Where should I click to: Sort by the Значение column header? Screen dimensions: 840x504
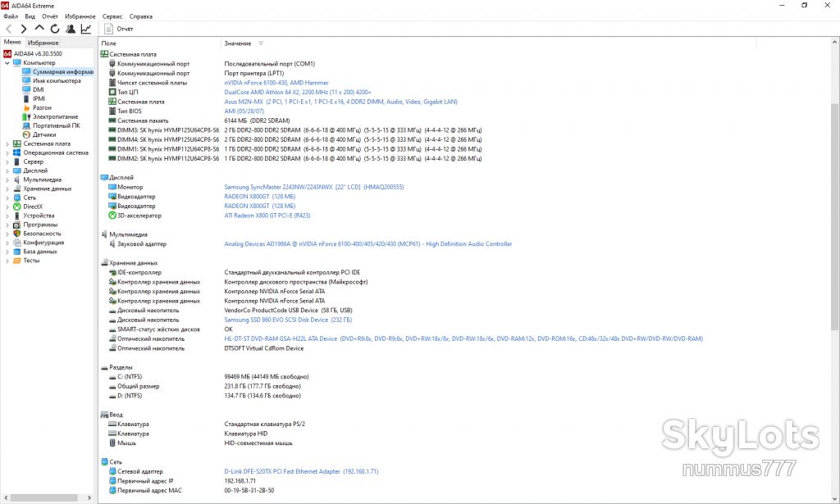point(237,43)
